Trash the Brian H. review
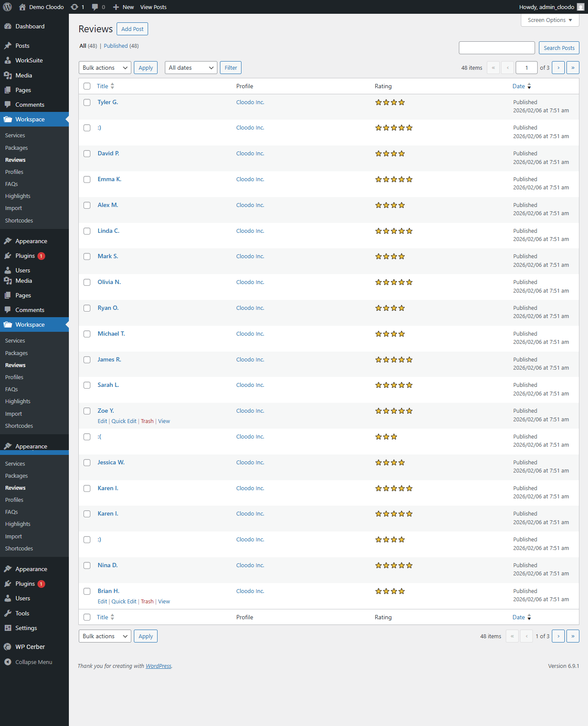Image resolution: width=588 pixels, height=726 pixels. (x=147, y=602)
